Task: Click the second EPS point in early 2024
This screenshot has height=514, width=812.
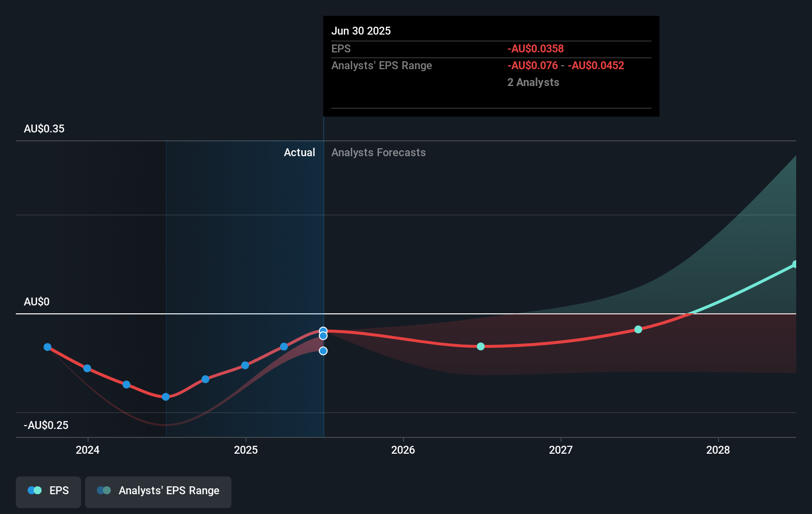Action: click(x=87, y=368)
